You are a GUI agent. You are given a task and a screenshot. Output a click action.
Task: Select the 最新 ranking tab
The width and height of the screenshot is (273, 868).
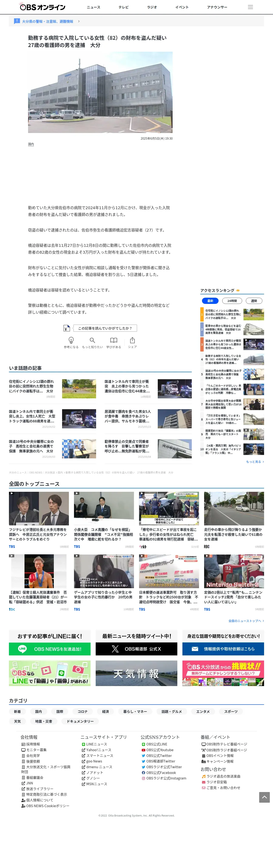point(210,300)
